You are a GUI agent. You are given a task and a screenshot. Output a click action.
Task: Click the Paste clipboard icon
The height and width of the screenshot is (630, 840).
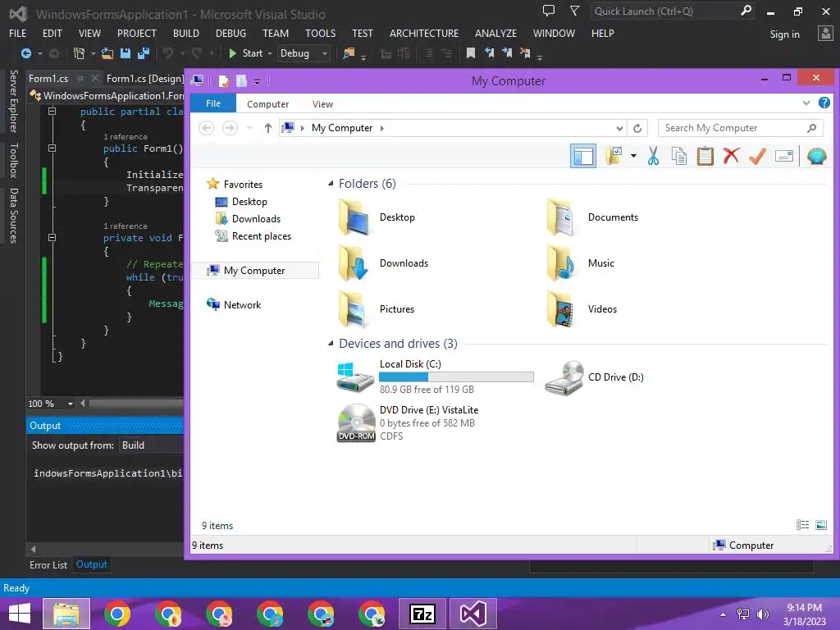(705, 156)
